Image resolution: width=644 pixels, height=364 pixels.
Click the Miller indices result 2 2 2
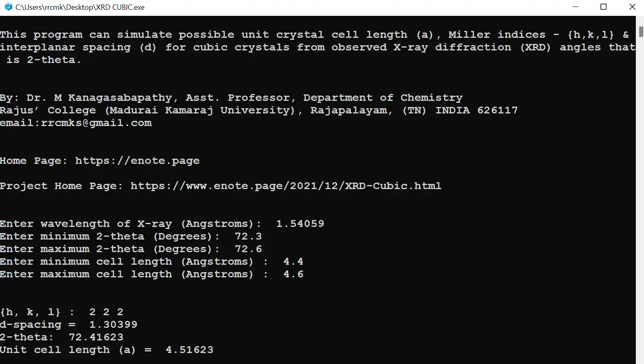point(106,312)
